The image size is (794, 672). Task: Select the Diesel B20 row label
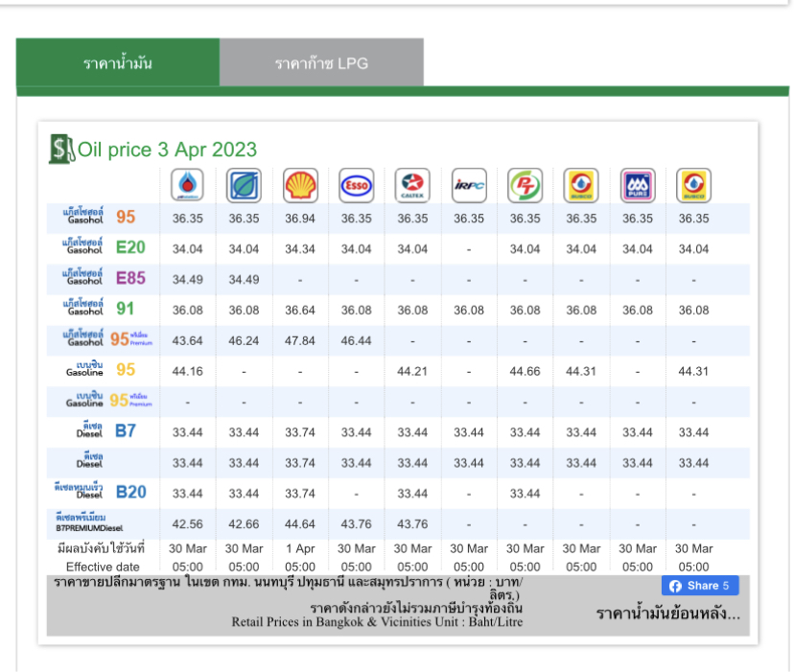pyautogui.click(x=101, y=491)
